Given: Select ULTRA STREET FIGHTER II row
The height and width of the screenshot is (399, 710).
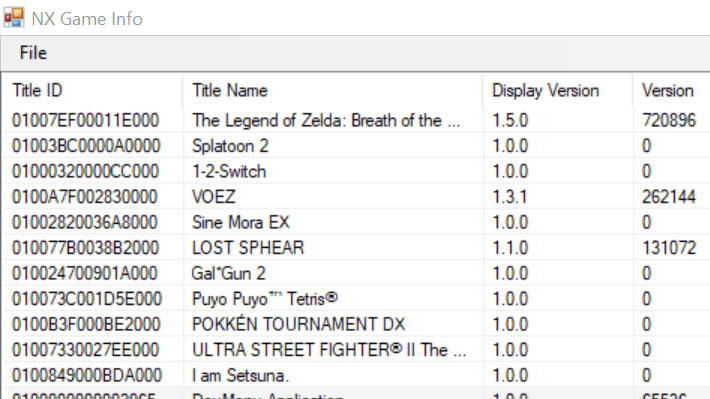Looking at the screenshot, I should (x=356, y=350).
